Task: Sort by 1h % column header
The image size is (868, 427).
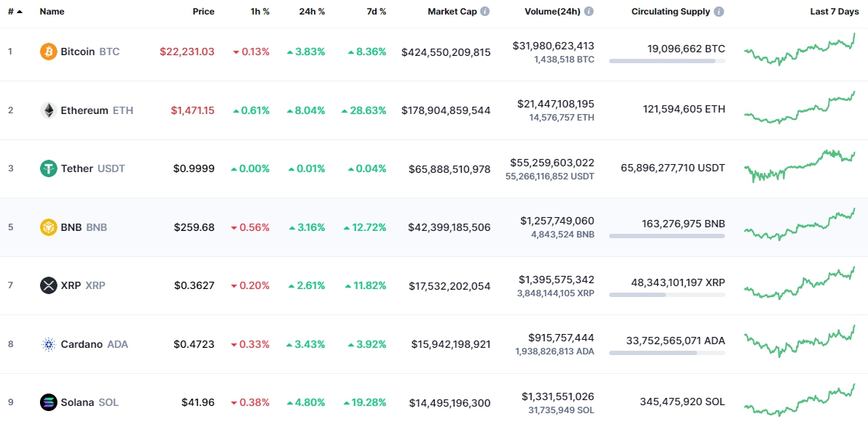Action: pyautogui.click(x=260, y=12)
